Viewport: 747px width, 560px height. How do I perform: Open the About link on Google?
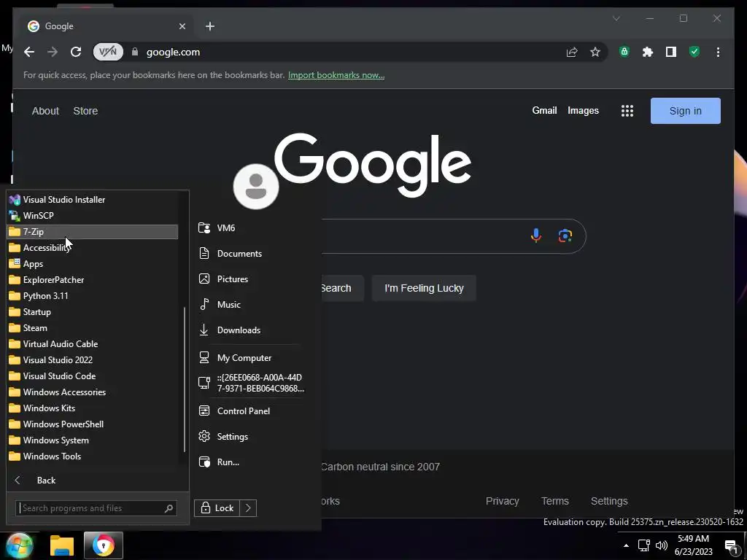[45, 111]
